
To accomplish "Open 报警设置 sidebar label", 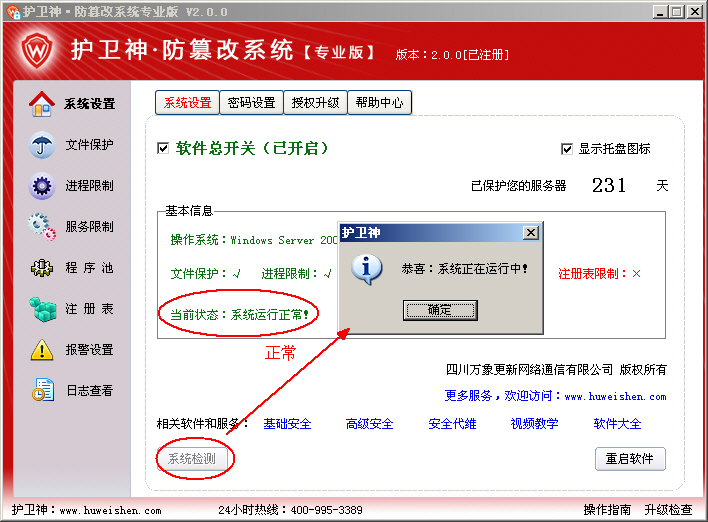I will click(x=89, y=350).
